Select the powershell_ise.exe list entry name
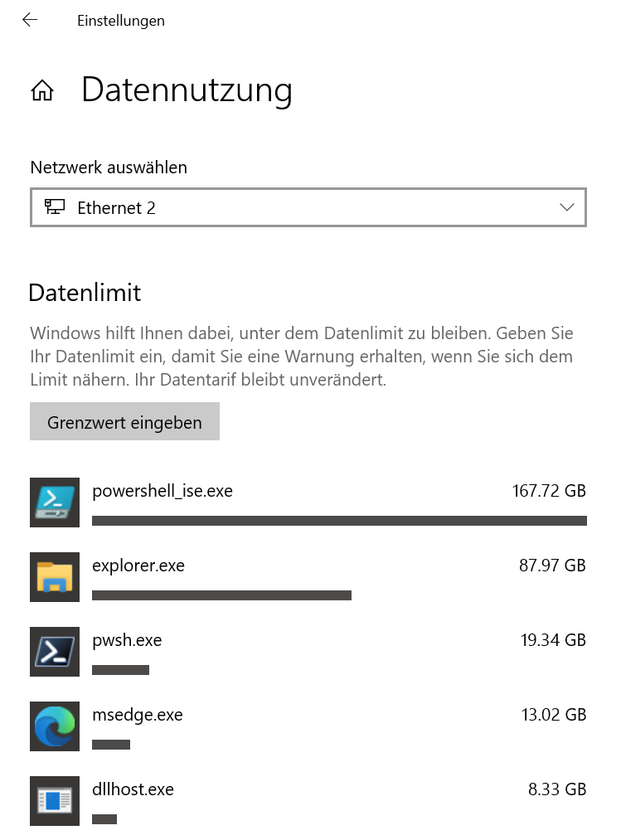Image resolution: width=621 pixels, height=840 pixels. point(163,491)
